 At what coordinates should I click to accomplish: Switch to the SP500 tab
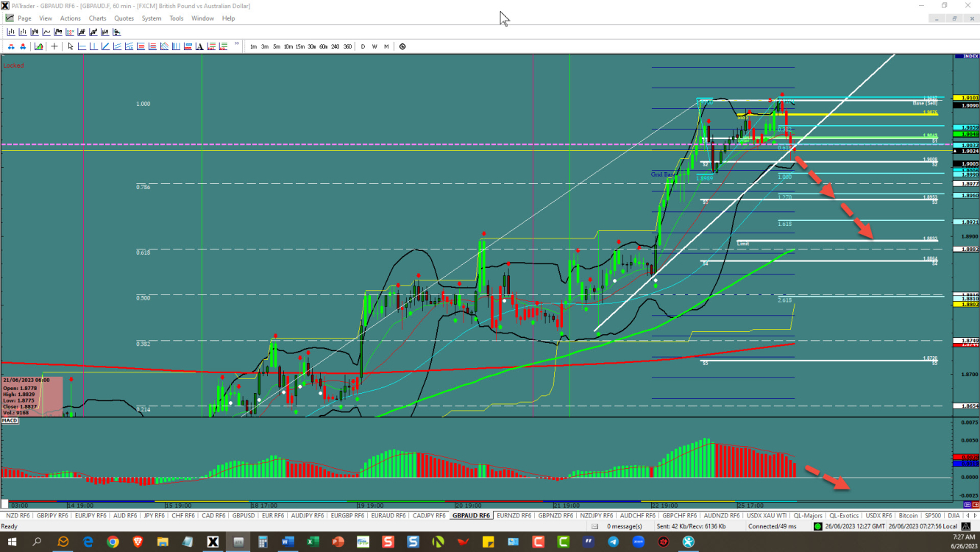[x=933, y=516]
